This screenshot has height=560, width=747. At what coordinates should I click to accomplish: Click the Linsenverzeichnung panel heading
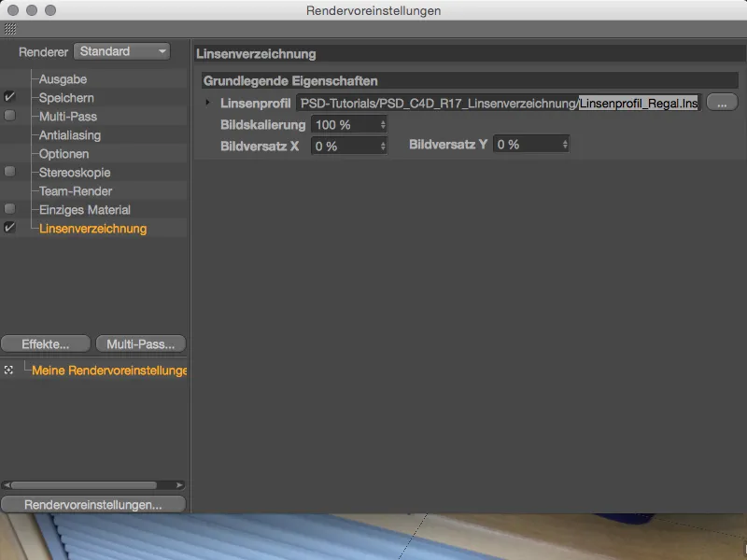[256, 54]
